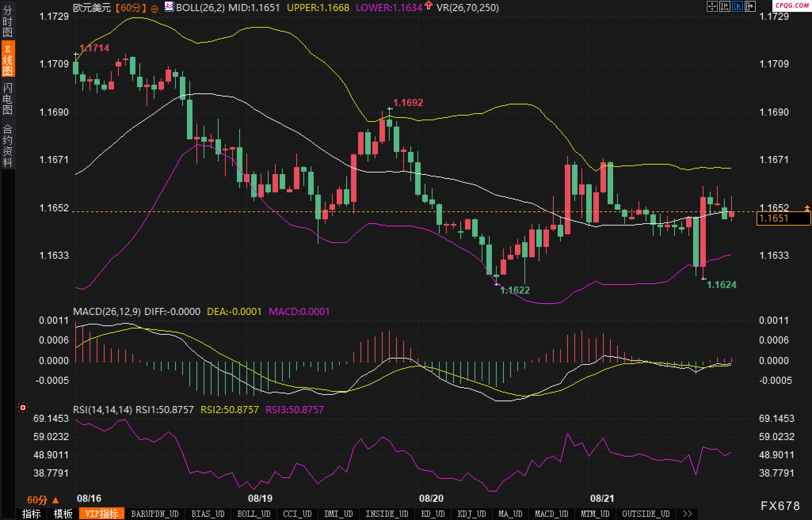Screen dimensions: 812x520
Task: Click the 1.1692 high marker on chart
Action: point(408,102)
